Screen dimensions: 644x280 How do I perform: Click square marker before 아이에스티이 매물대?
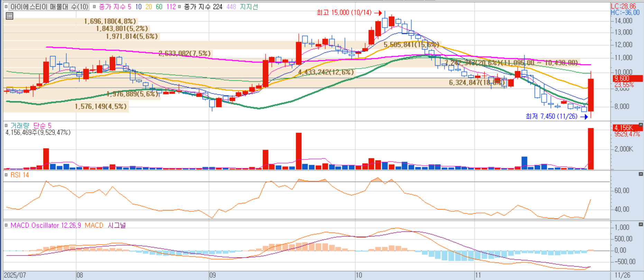[6, 7]
